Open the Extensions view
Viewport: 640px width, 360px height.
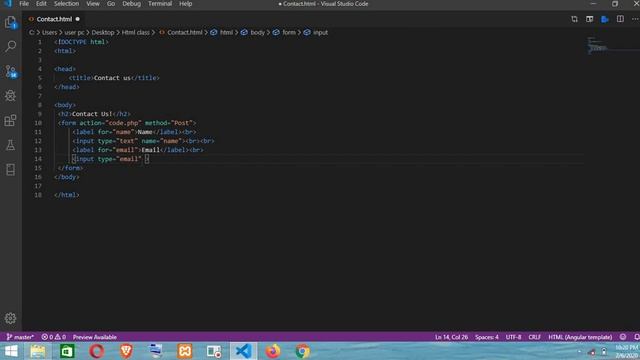click(11, 120)
